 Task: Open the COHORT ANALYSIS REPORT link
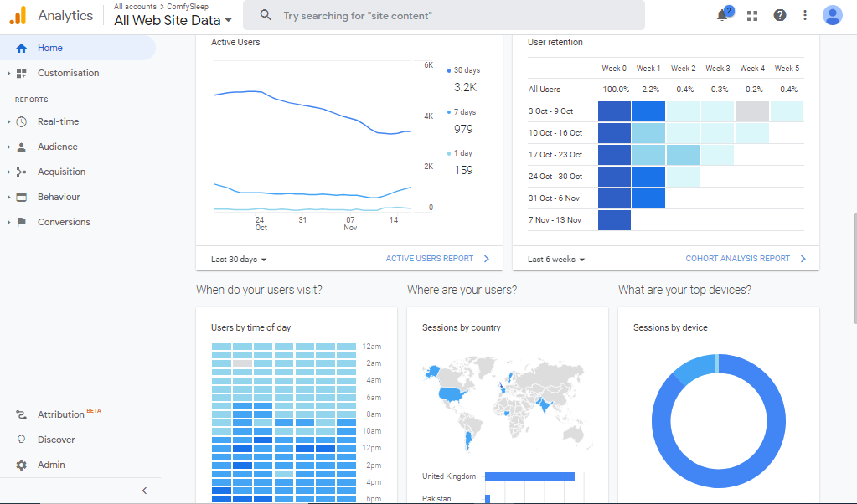[x=738, y=259]
